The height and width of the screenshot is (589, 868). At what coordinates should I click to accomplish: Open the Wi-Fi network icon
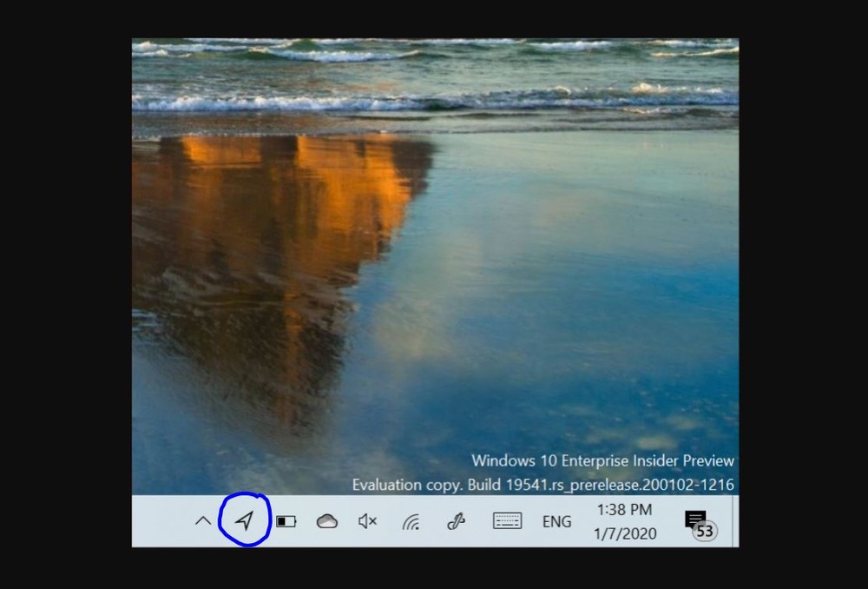[x=411, y=521]
